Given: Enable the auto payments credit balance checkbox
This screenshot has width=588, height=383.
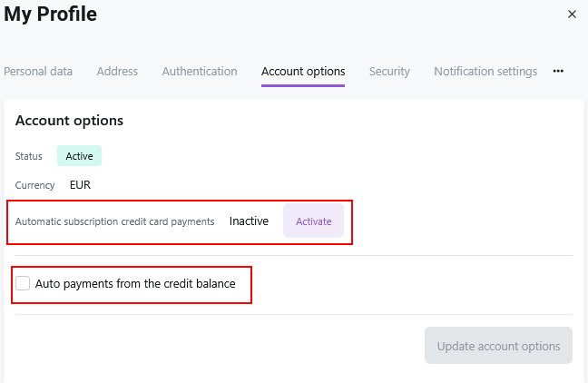Looking at the screenshot, I should pyautogui.click(x=23, y=284).
